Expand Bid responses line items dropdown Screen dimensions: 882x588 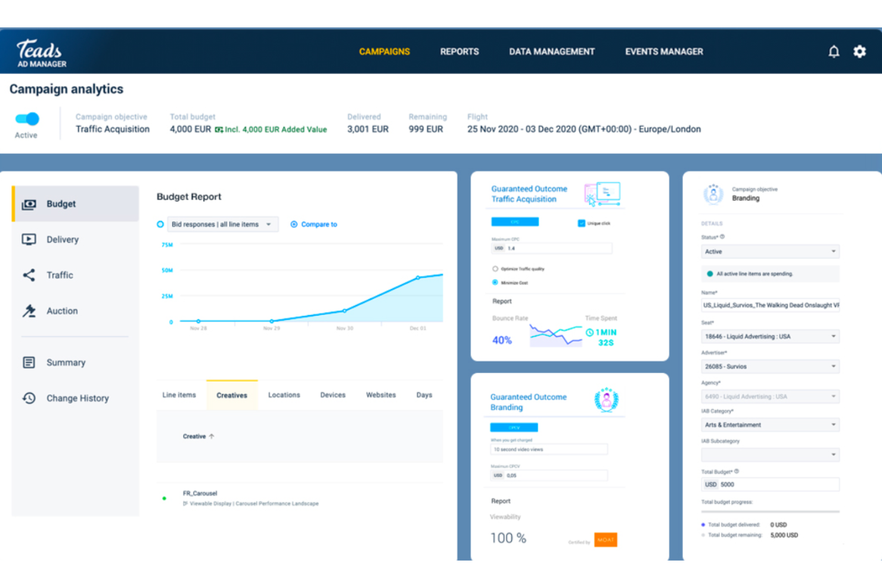(222, 225)
